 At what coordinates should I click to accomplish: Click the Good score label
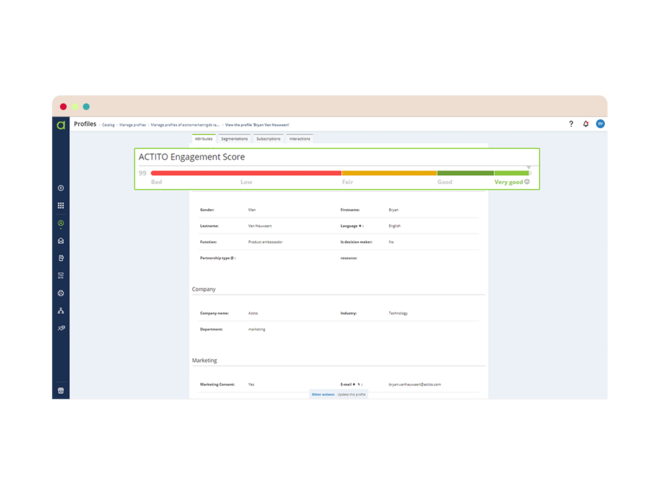coord(445,182)
